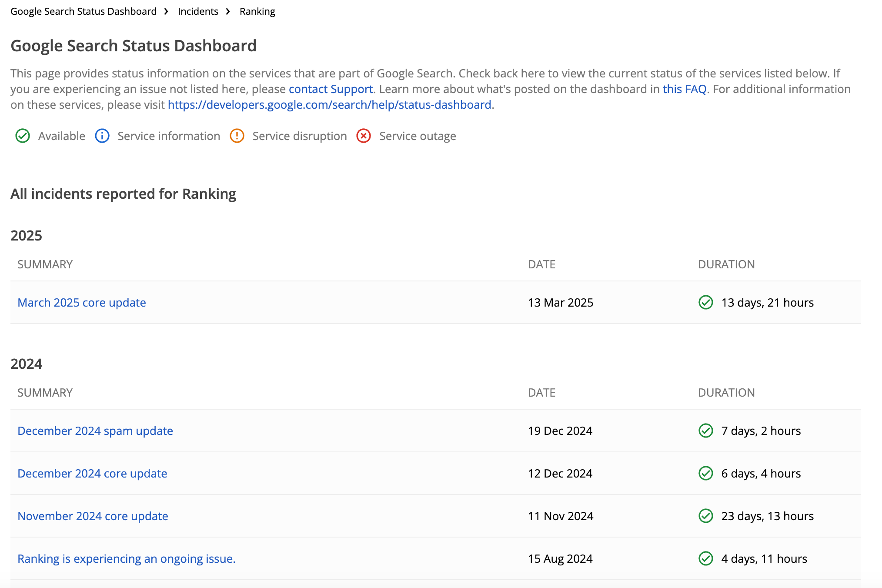Click the All incidents reported for Ranking heading
The image size is (882, 588).
(x=124, y=194)
